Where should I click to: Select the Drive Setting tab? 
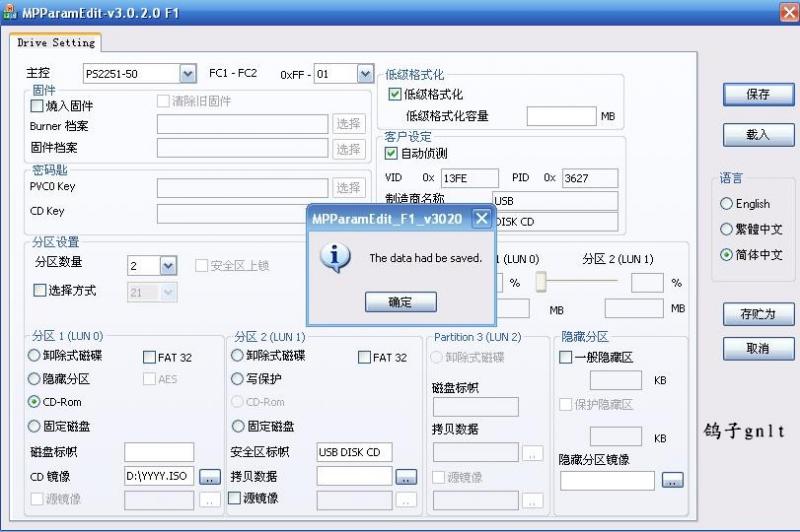[56, 43]
